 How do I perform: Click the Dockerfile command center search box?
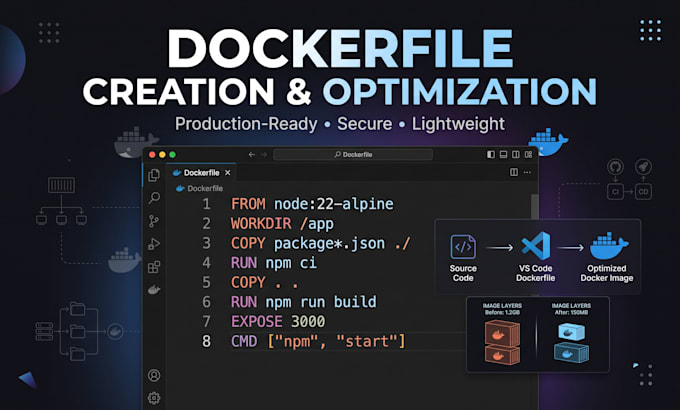(353, 154)
